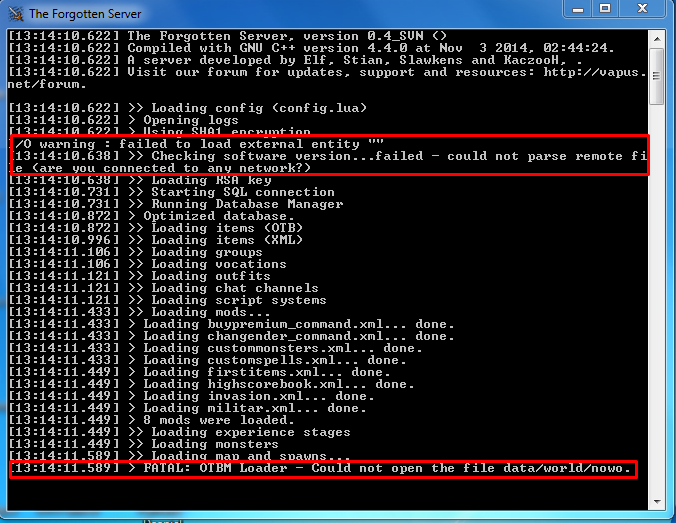Screen dimensions: 676x523
Task: Click the 'Loading RSA key' line
Action: (x=140, y=180)
